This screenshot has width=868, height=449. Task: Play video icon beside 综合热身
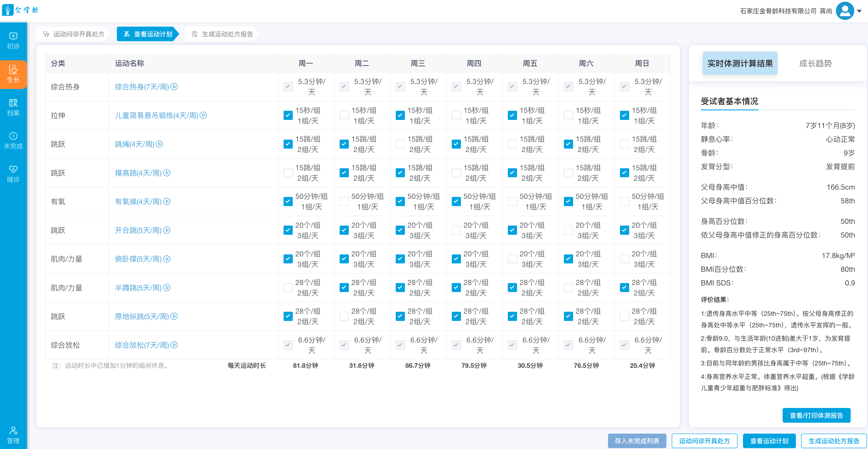point(174,87)
